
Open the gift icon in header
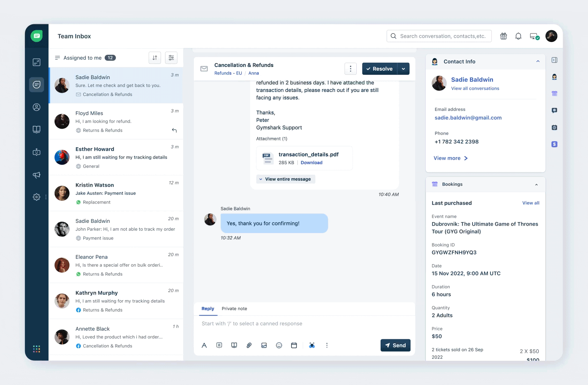[503, 36]
